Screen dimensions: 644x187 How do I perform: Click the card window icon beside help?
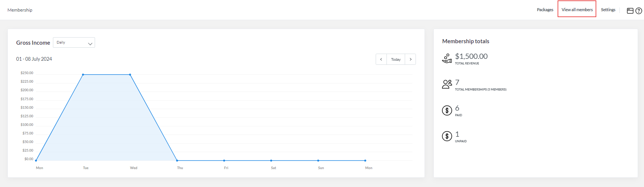[630, 11]
